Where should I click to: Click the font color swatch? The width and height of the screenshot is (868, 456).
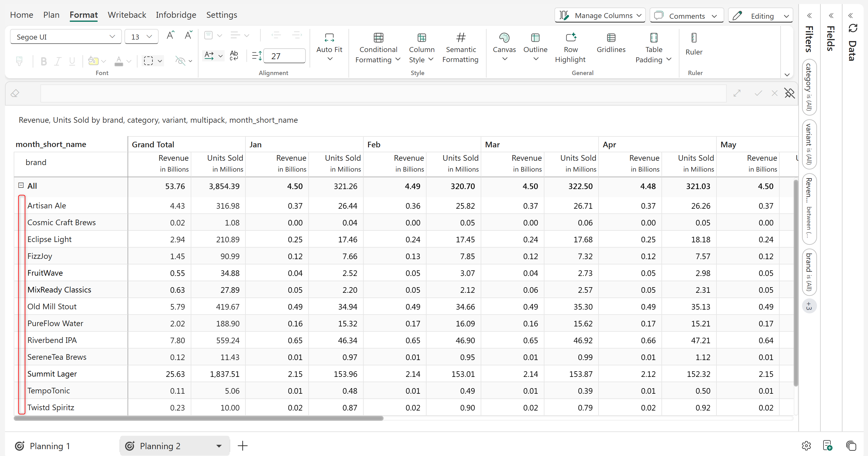tap(119, 61)
